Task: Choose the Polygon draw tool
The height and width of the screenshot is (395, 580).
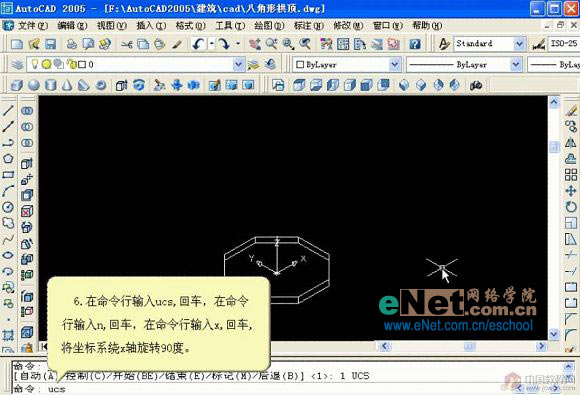Action: 8,159
